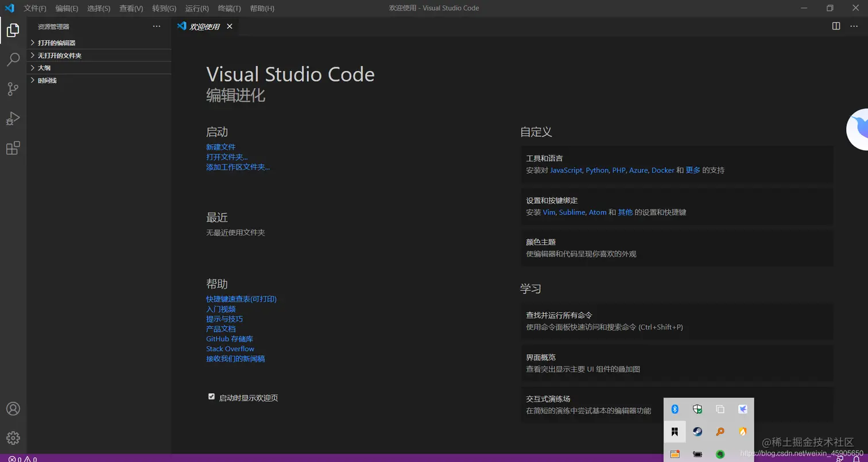Select the 欢迎使用 editor tab
868x462 pixels.
[205, 26]
